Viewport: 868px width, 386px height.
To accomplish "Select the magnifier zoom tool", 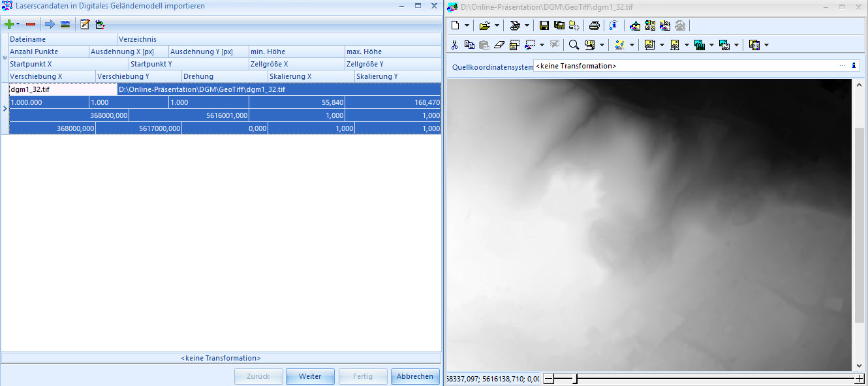I will 573,45.
